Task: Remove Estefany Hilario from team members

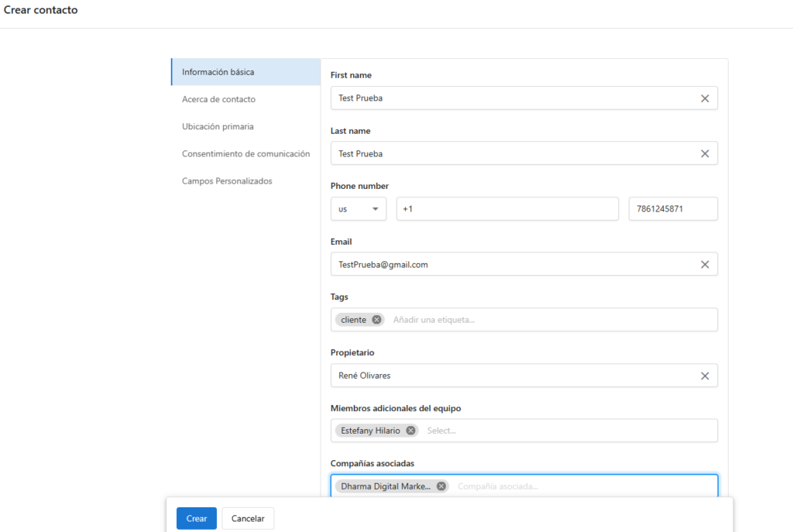Action: click(410, 431)
